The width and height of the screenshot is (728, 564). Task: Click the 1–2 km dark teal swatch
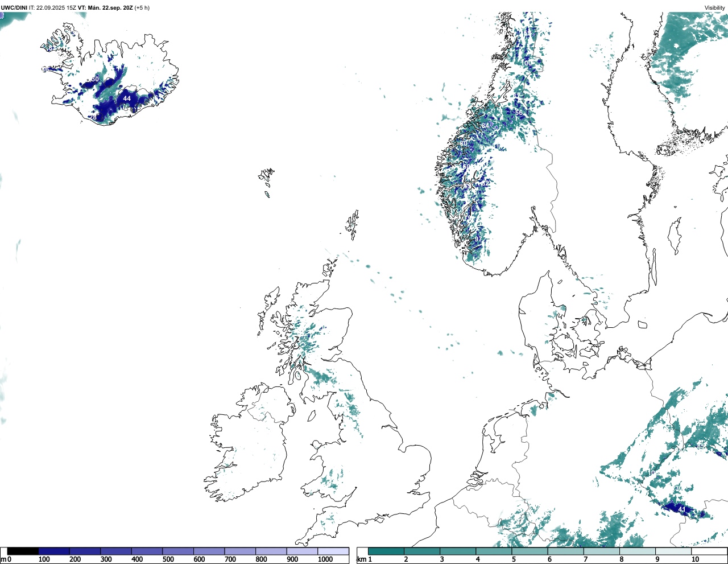pyautogui.click(x=386, y=551)
